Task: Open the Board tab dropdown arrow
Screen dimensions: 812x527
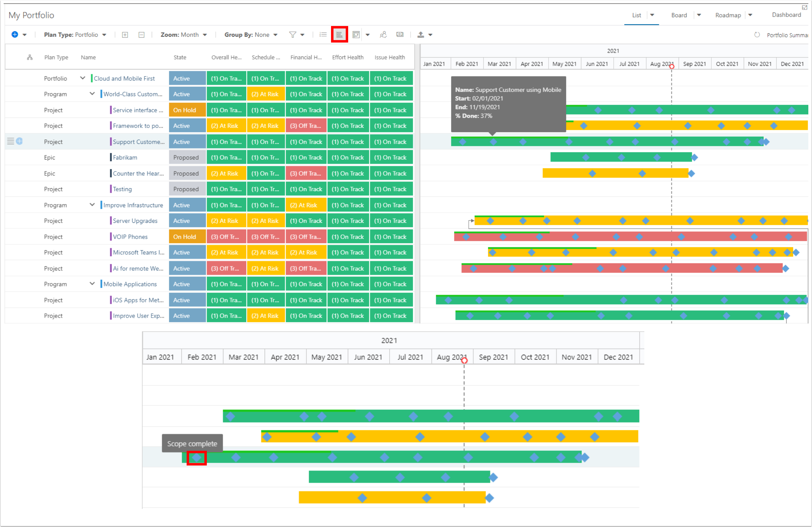Action: click(699, 15)
